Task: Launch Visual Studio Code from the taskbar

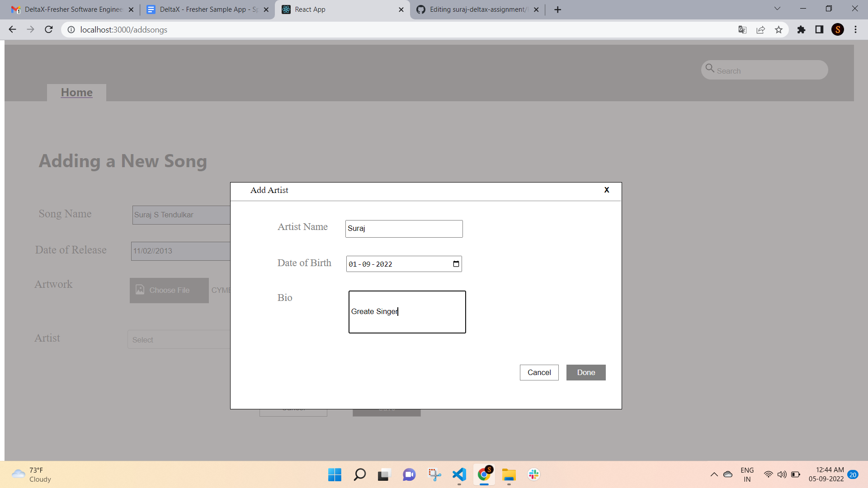Action: pyautogui.click(x=459, y=474)
